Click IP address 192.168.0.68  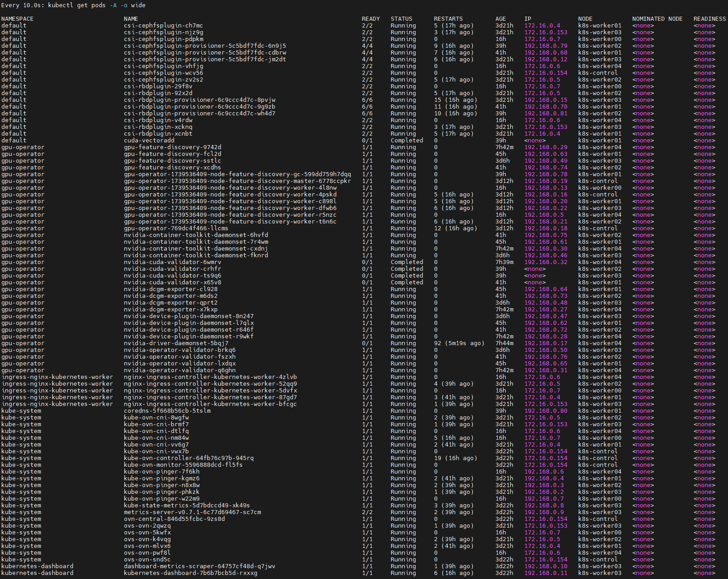click(x=545, y=53)
